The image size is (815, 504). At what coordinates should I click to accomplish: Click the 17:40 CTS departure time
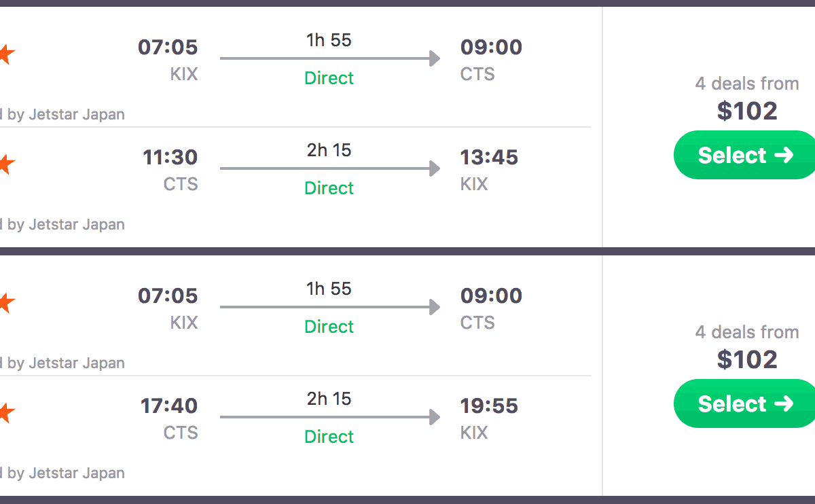point(169,406)
